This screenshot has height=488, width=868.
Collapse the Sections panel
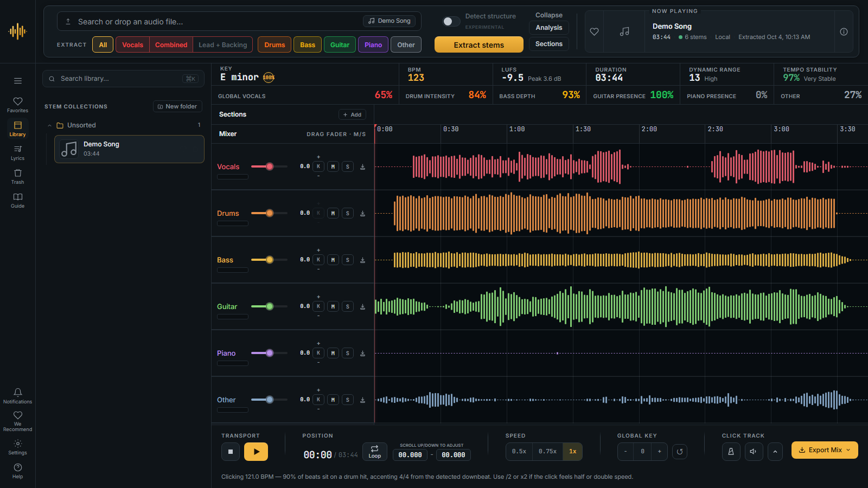[549, 44]
